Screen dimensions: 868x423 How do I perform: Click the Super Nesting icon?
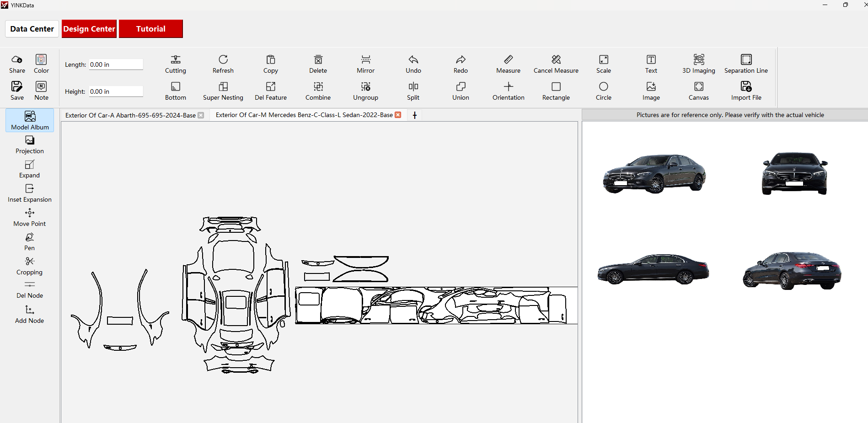223,87
